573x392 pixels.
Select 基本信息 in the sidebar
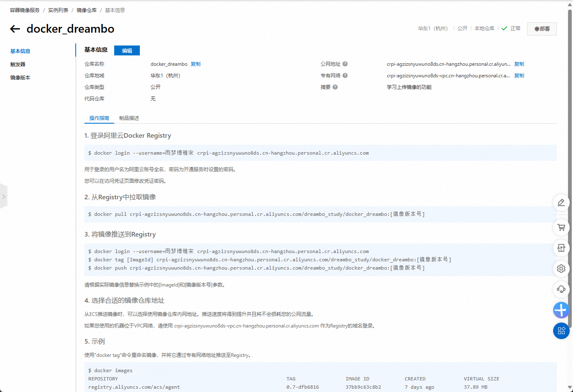point(20,51)
